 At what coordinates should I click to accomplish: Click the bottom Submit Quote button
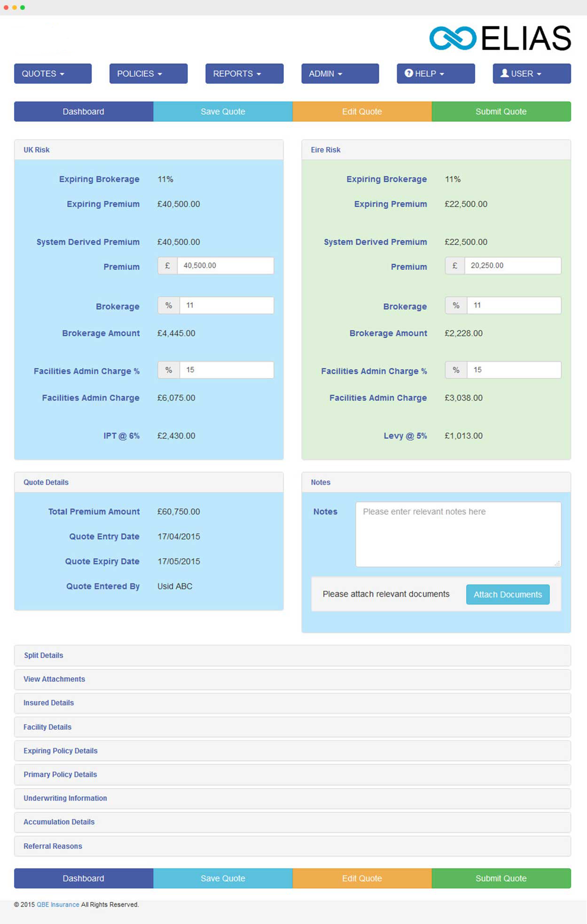pyautogui.click(x=501, y=878)
